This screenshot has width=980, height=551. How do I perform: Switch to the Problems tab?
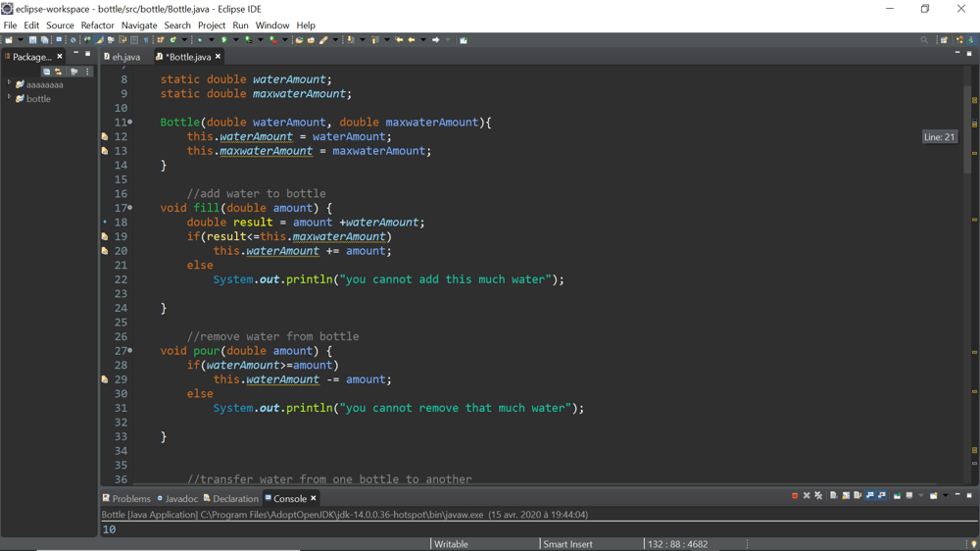126,498
